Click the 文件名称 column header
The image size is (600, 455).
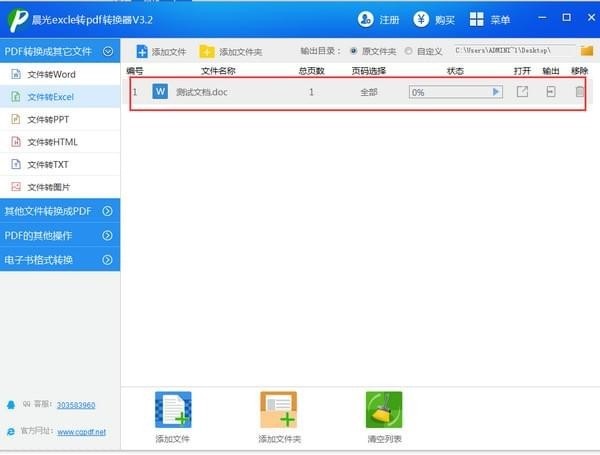pyautogui.click(x=218, y=71)
